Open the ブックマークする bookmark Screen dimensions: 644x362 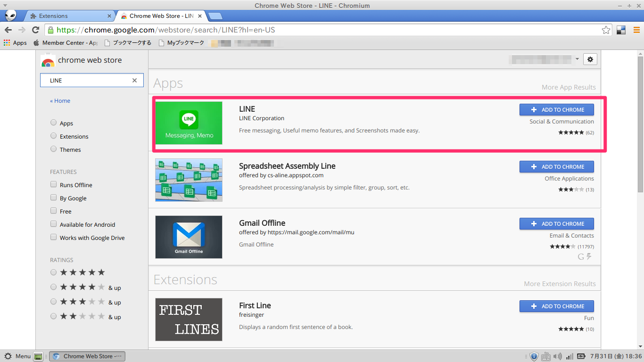[128, 42]
